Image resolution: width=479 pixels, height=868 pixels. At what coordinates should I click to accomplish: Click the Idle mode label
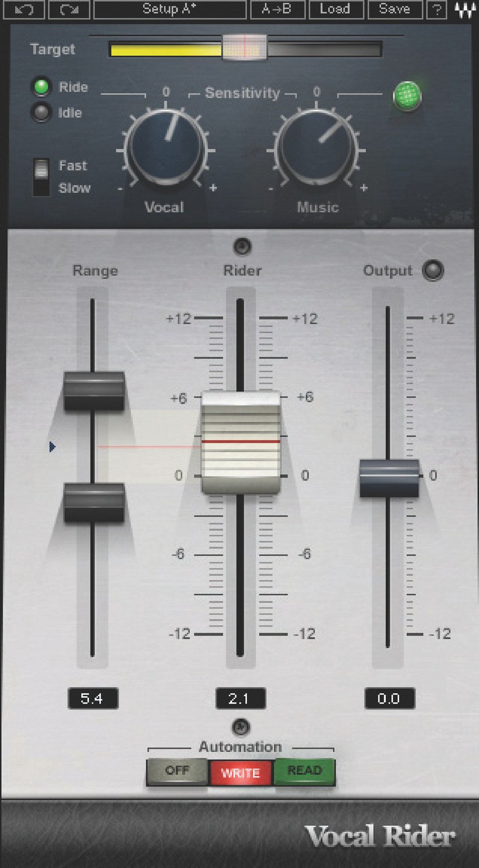point(70,113)
